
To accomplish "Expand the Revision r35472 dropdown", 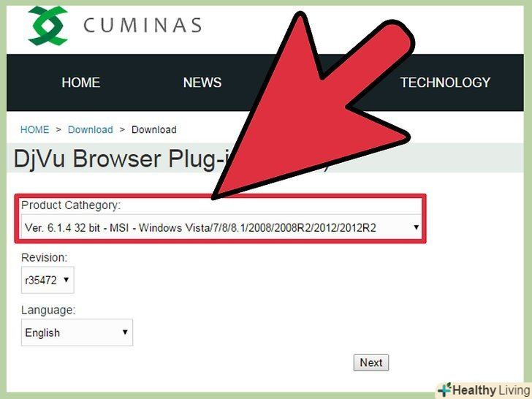I will click(47, 280).
